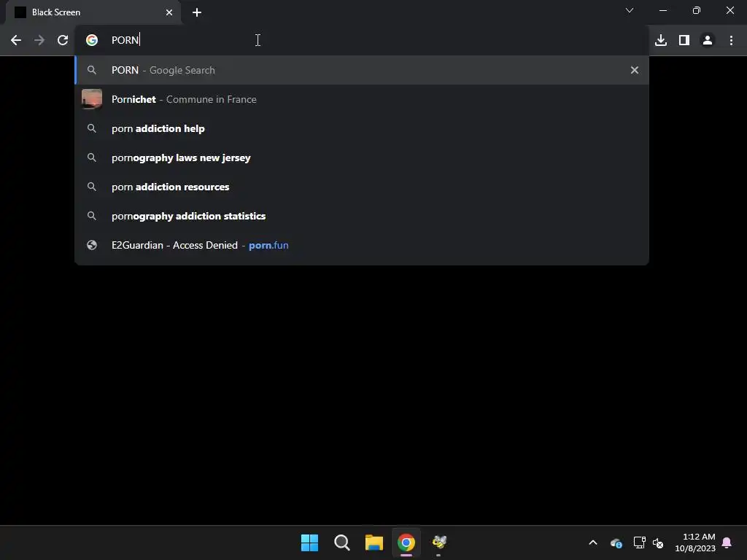This screenshot has width=747, height=560.
Task: Select the Black Screen tab
Action: point(93,12)
